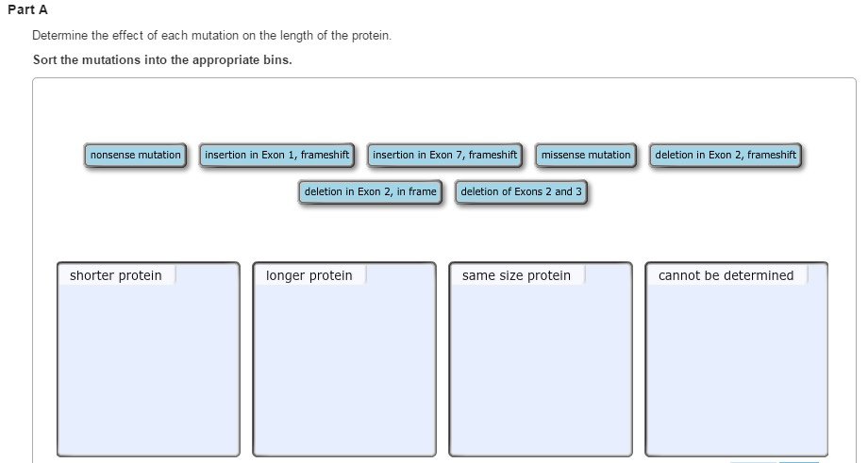Click the 'Determine the effect of each mutation' sentence
This screenshot has height=463, width=868.
(x=211, y=36)
